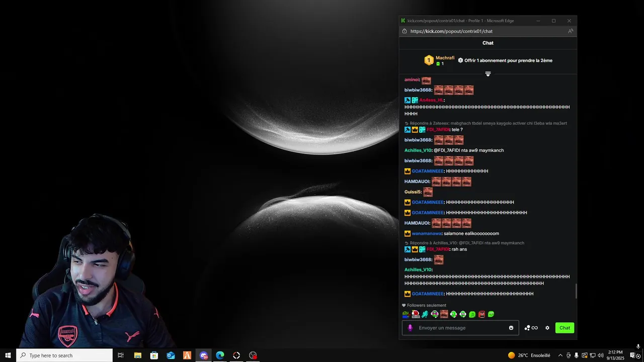The image size is (644, 362).
Task: Click 'Followers seulement' chat mode label
Action: (x=427, y=305)
